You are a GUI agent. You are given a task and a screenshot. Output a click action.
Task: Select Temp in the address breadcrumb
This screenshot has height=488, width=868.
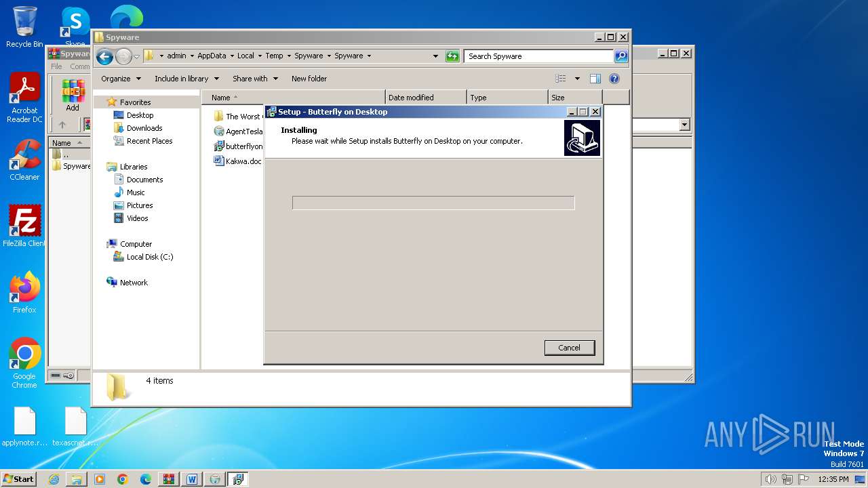pos(274,56)
